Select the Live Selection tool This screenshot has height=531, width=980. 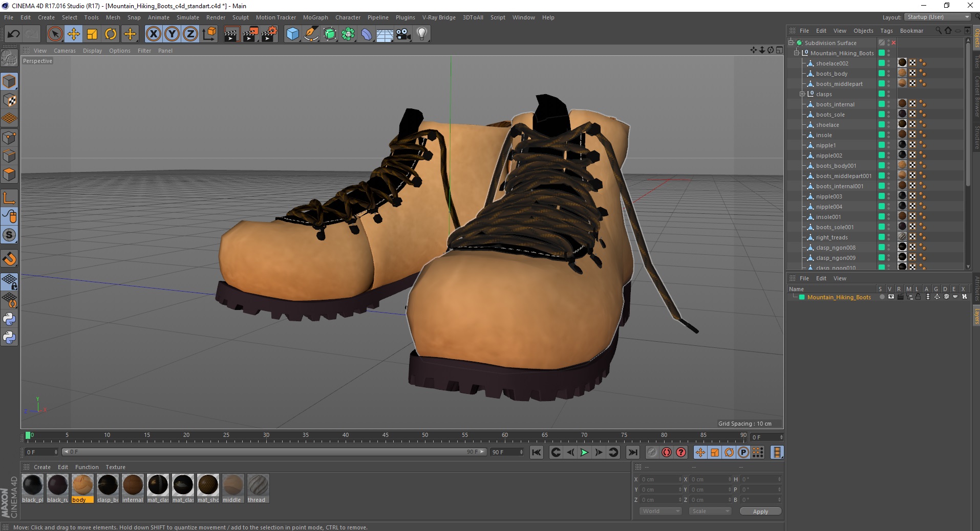55,34
